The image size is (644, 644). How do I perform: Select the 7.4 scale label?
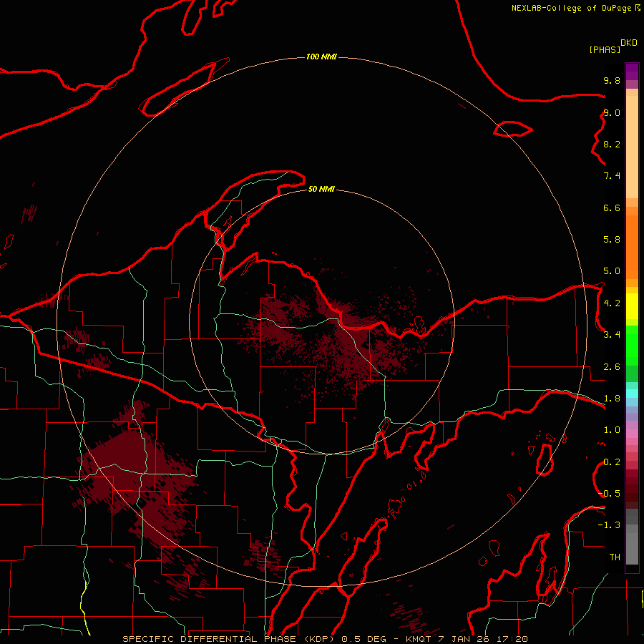click(x=612, y=176)
